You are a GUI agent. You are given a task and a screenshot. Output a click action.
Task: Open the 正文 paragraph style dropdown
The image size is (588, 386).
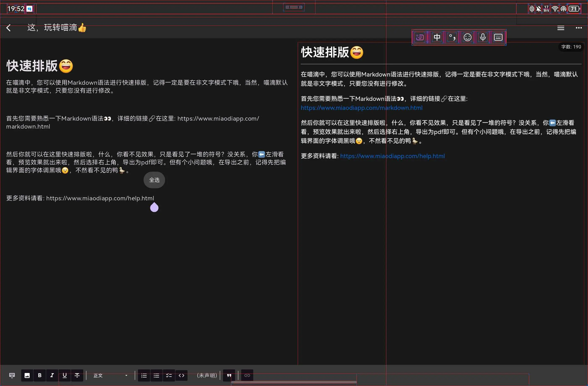point(110,375)
